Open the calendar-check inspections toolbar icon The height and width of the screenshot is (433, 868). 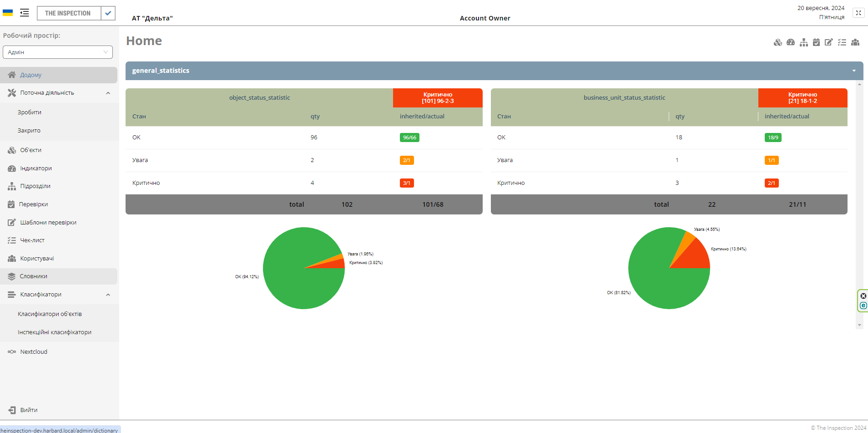pos(817,42)
